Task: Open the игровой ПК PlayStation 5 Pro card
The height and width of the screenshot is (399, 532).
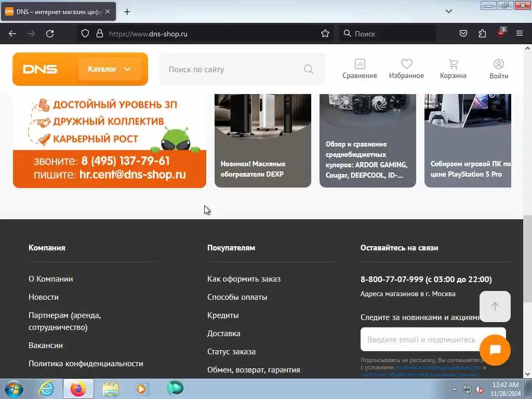Action: click(x=468, y=141)
